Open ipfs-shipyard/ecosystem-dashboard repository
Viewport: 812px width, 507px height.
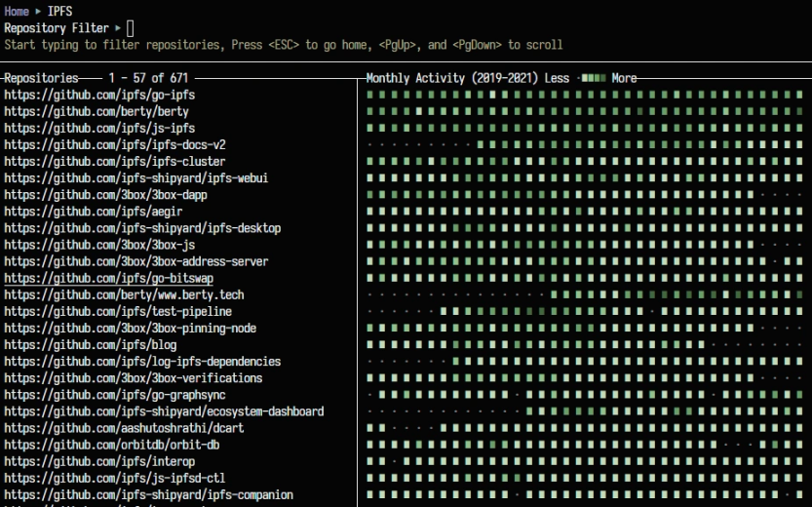coord(164,411)
